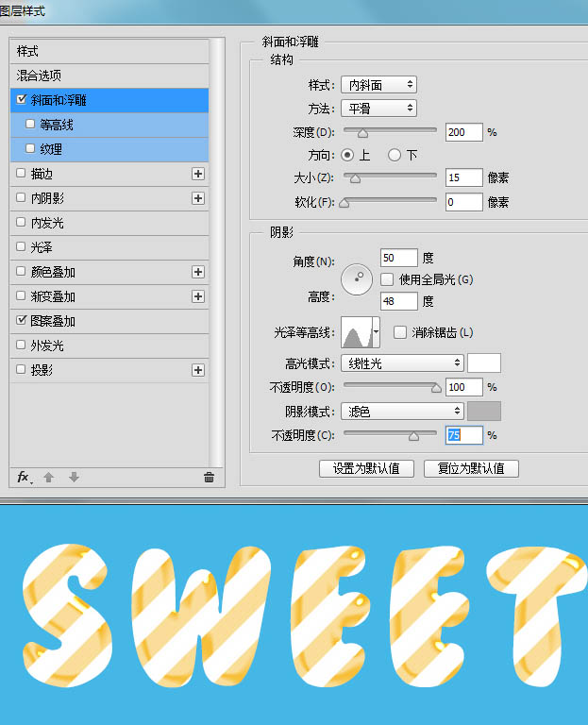Screen dimensions: 588x725
Task: Enable the 渐变叠加 checkbox
Action: pos(21,295)
